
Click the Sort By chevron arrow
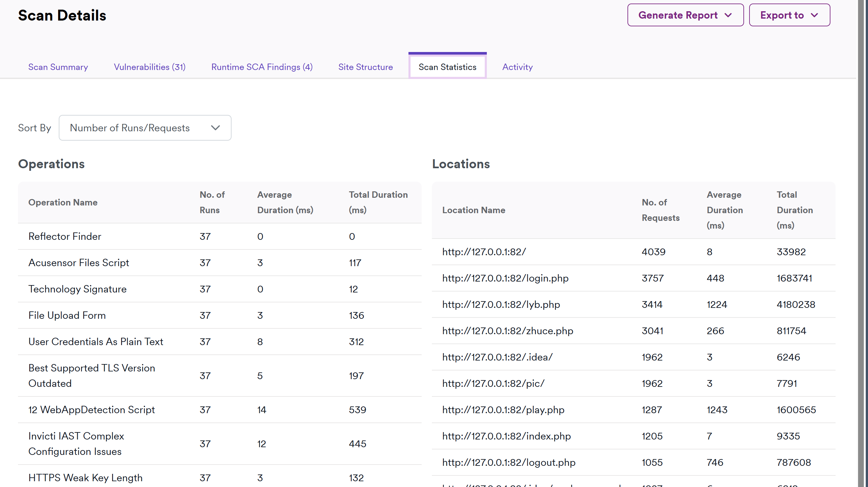[x=215, y=128]
